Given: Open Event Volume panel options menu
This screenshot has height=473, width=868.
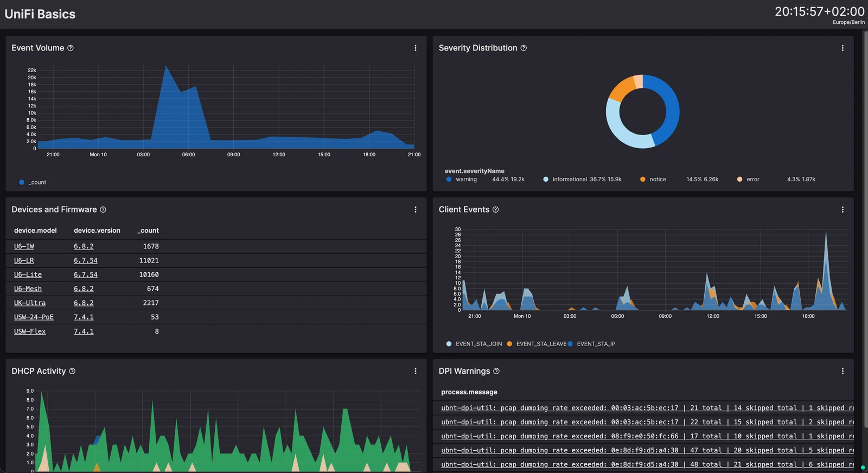Looking at the screenshot, I should pos(416,48).
